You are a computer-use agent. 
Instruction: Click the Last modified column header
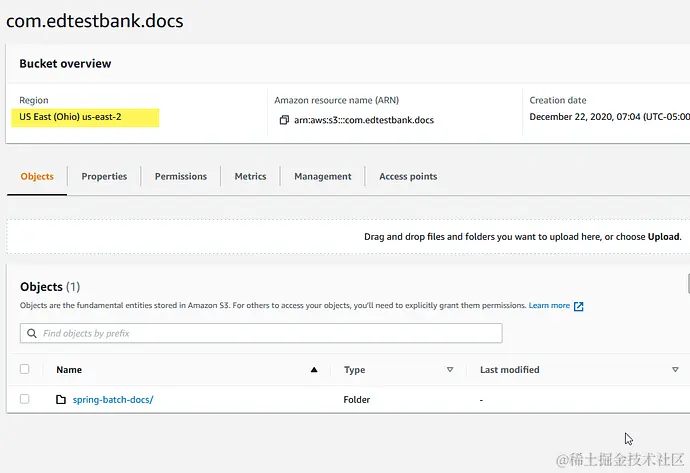tap(510, 370)
